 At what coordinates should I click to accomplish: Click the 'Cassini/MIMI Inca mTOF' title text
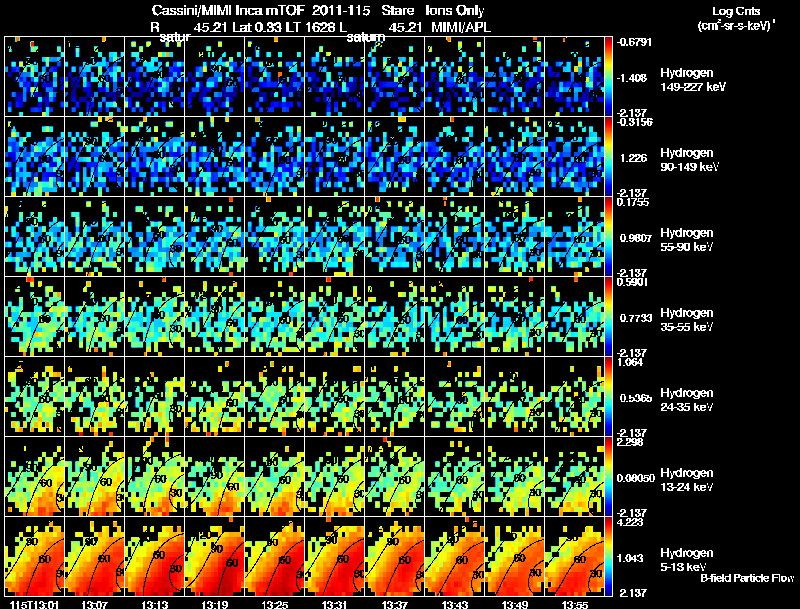pyautogui.click(x=228, y=10)
